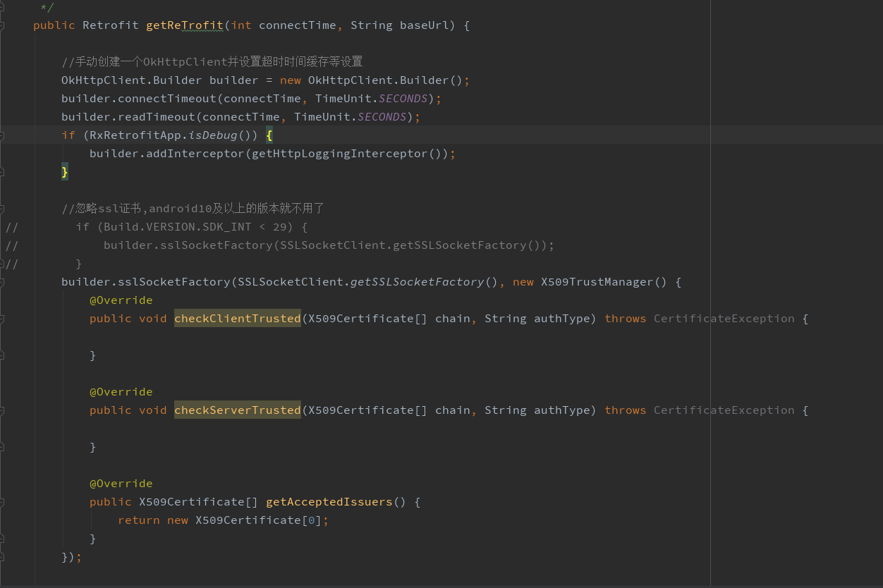This screenshot has height=588, width=883.
Task: Click the readTimeout method call
Action: click(157, 117)
